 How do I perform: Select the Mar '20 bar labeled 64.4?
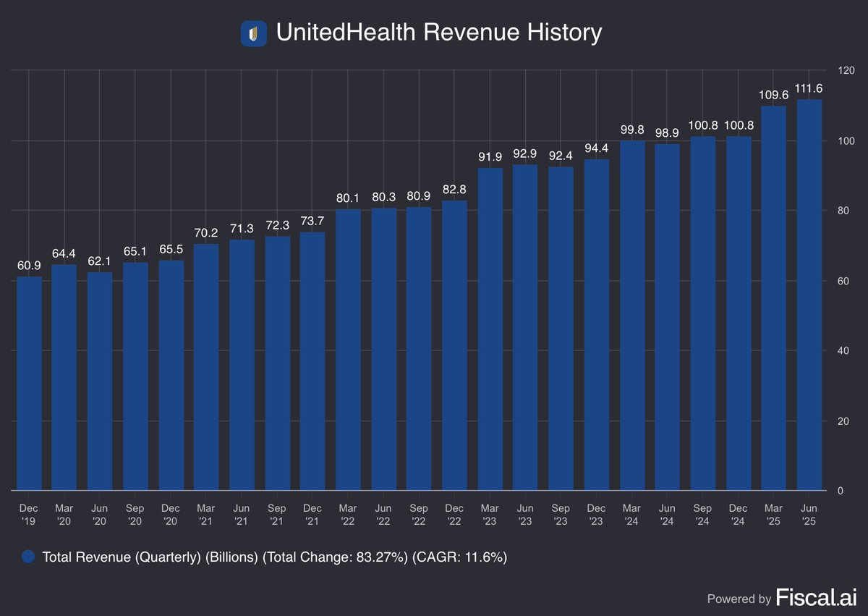[x=64, y=377]
